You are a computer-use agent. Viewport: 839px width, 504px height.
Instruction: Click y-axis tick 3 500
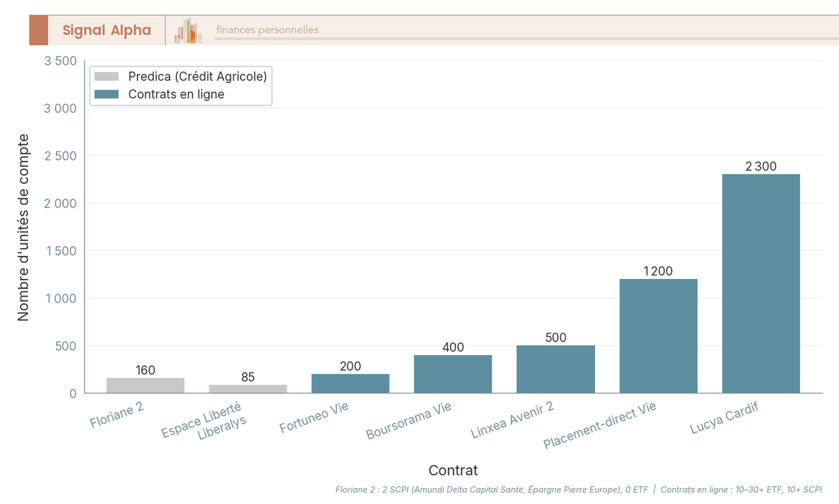[60, 61]
